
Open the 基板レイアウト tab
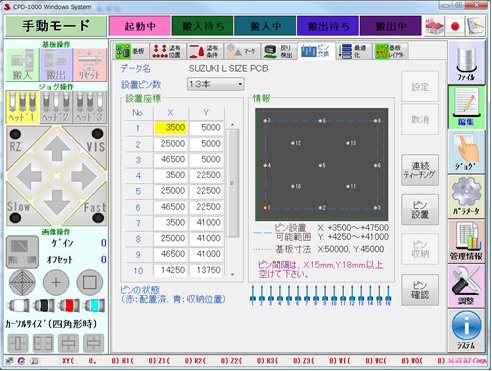[390, 51]
